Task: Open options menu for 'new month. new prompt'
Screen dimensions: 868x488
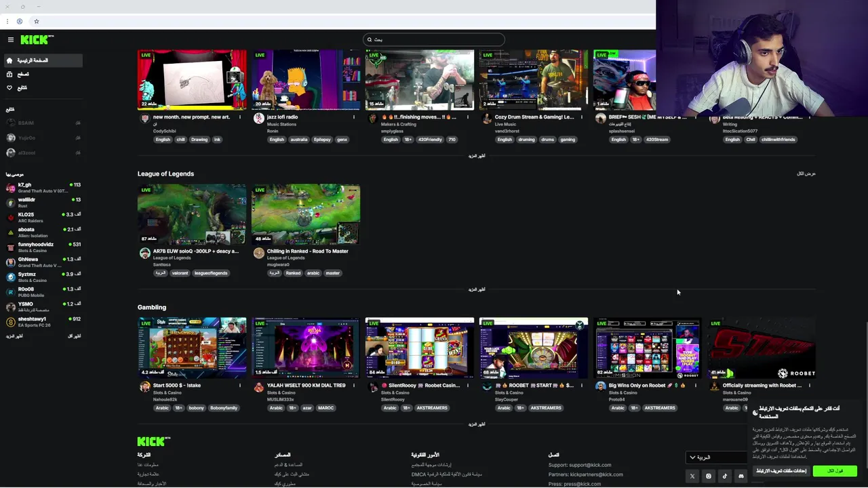Action: pyautogui.click(x=239, y=117)
